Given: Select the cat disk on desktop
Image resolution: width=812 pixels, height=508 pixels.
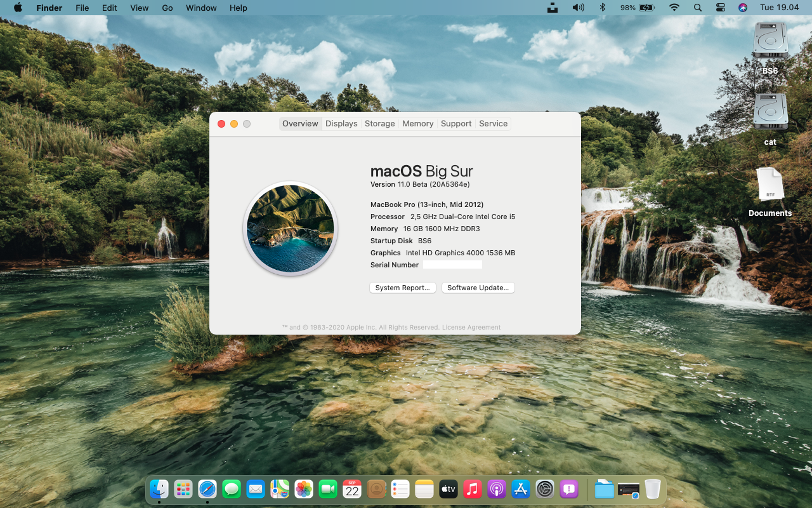Looking at the screenshot, I should 770,120.
